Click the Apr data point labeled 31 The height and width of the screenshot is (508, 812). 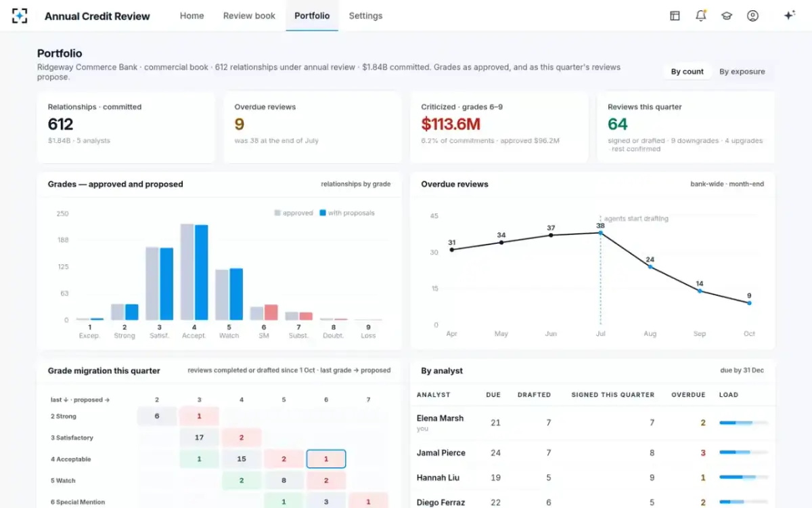point(452,250)
